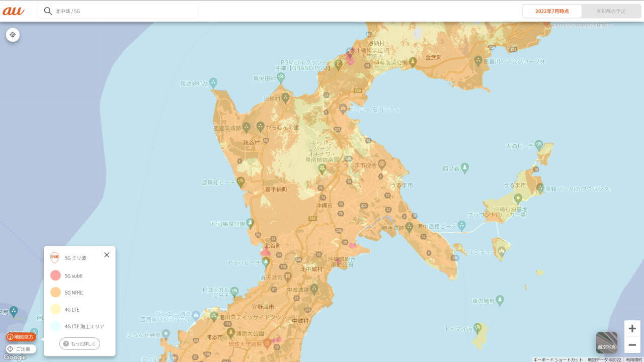Click the 5G ミリ波 pin icon

tap(55, 258)
